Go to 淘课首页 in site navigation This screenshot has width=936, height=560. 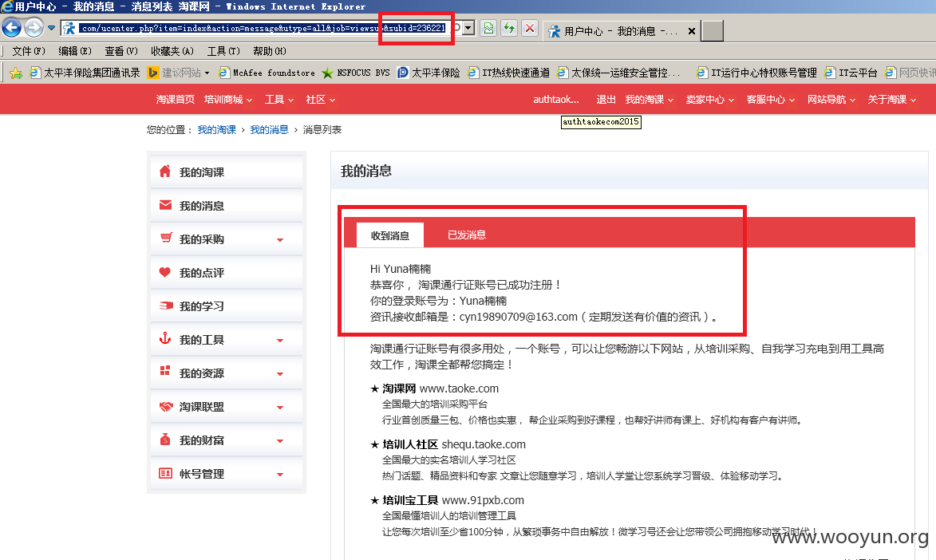point(175,100)
